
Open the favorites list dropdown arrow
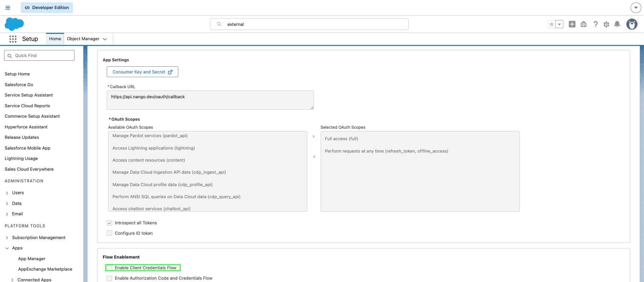click(559, 24)
